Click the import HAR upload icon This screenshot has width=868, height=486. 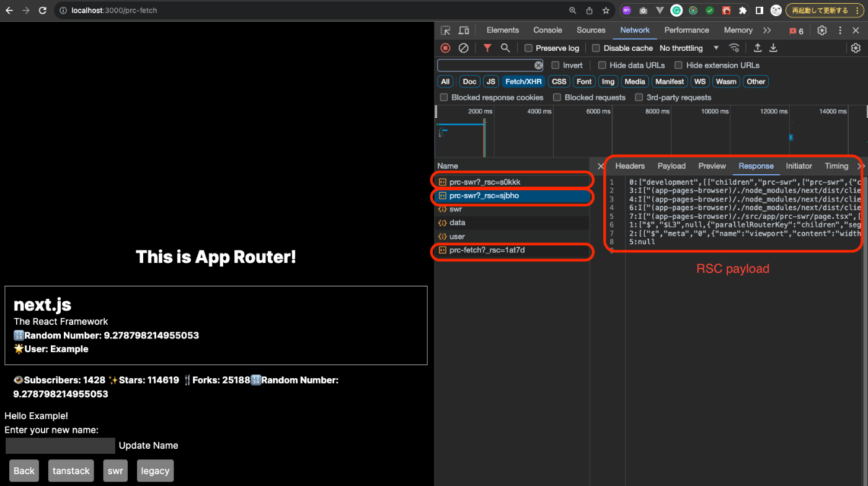tap(758, 48)
